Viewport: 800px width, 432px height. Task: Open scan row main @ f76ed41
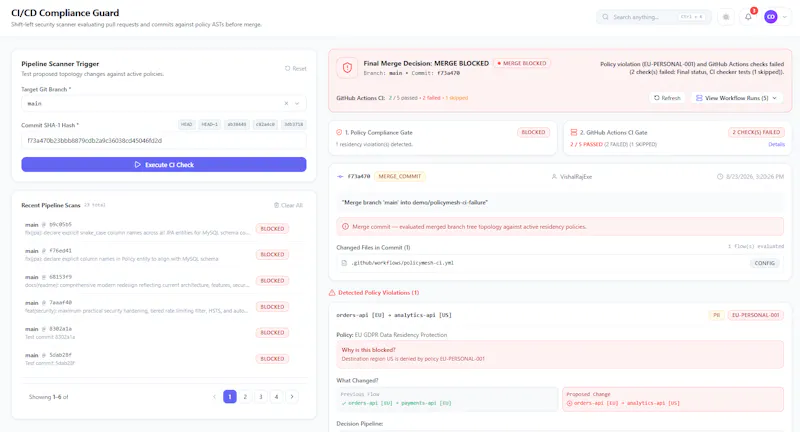pos(164,255)
